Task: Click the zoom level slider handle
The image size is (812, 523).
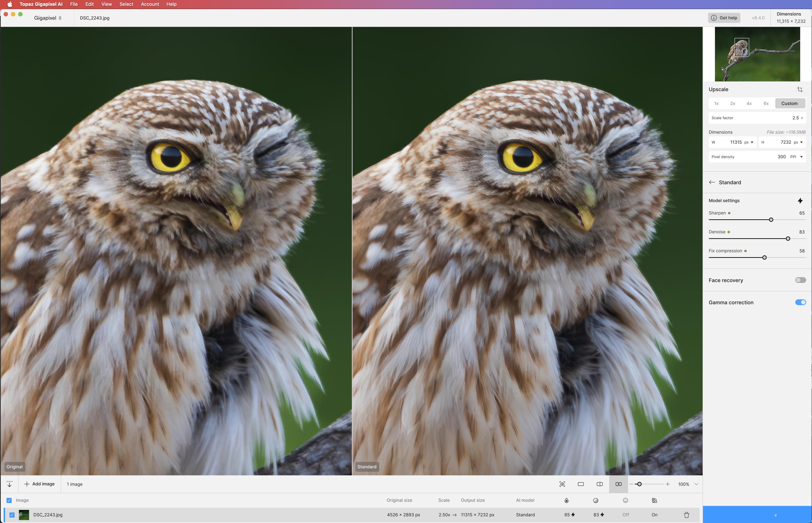Action: tap(639, 484)
